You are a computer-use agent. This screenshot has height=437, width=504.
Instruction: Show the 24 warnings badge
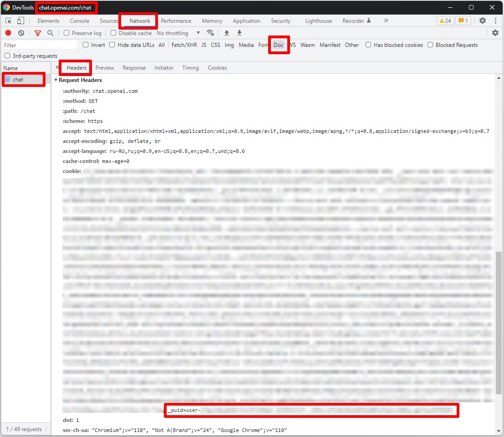click(x=445, y=20)
